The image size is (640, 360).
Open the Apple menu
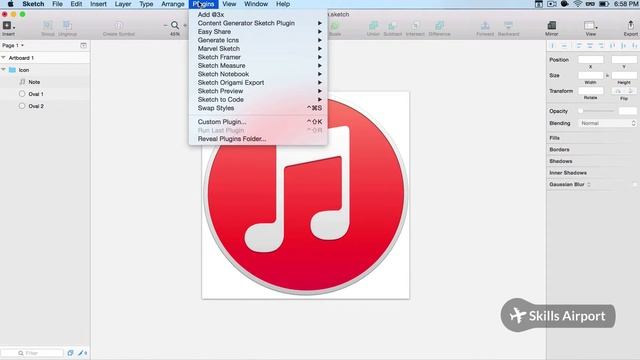click(x=11, y=4)
